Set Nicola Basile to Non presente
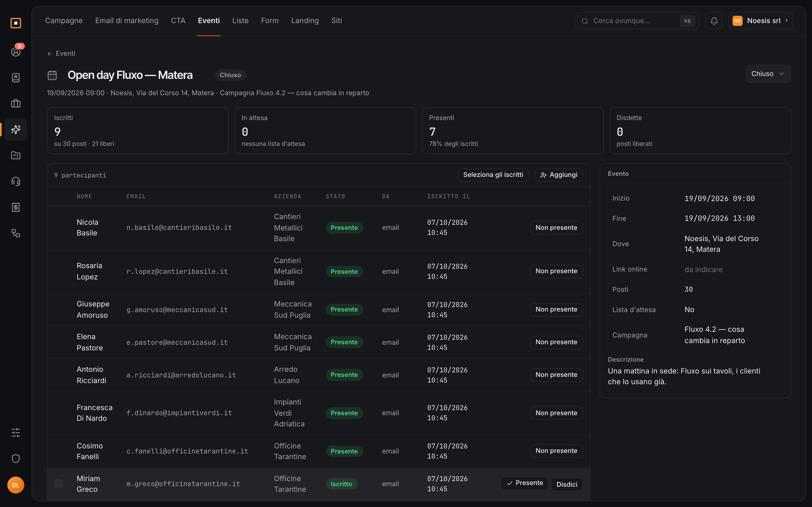 556,228
